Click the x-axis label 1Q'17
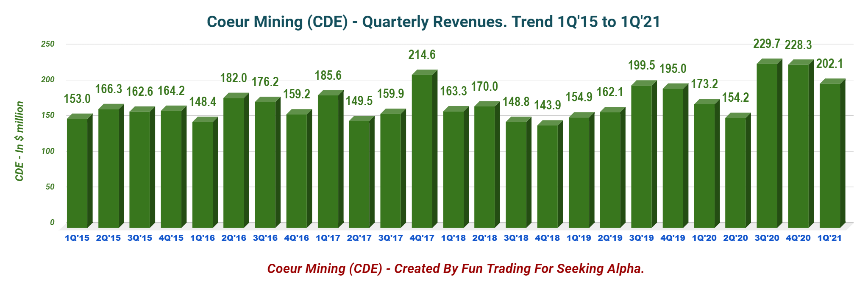This screenshot has height=290, width=868. tap(328, 238)
